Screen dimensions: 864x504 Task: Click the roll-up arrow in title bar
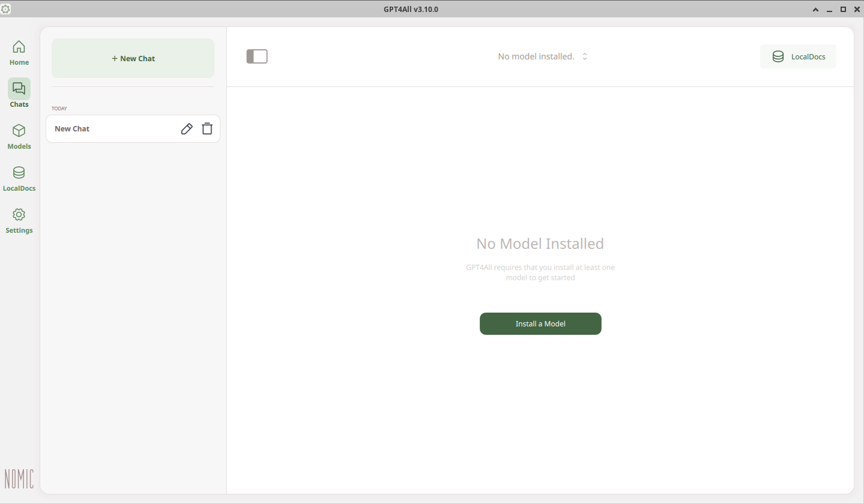click(x=815, y=10)
